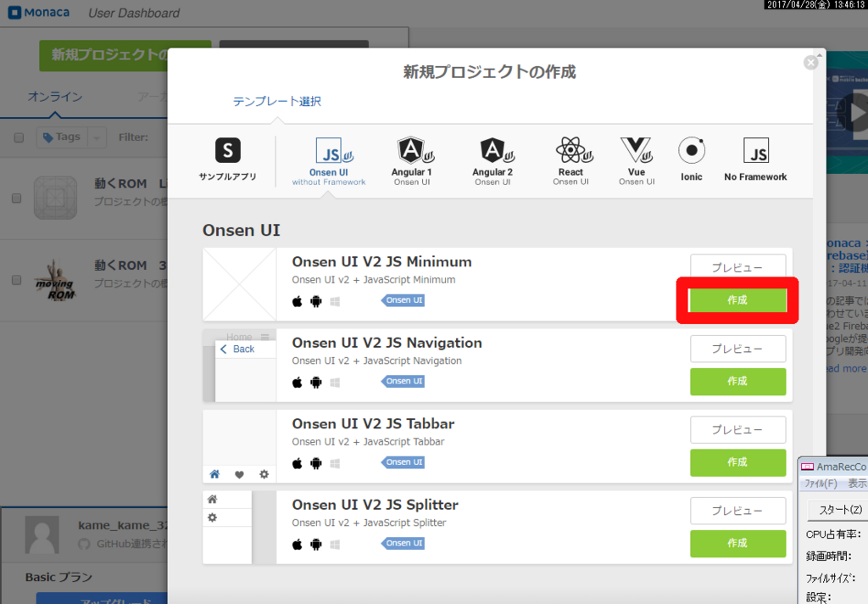Click Android platform icon on Tabbar row

pos(316,463)
